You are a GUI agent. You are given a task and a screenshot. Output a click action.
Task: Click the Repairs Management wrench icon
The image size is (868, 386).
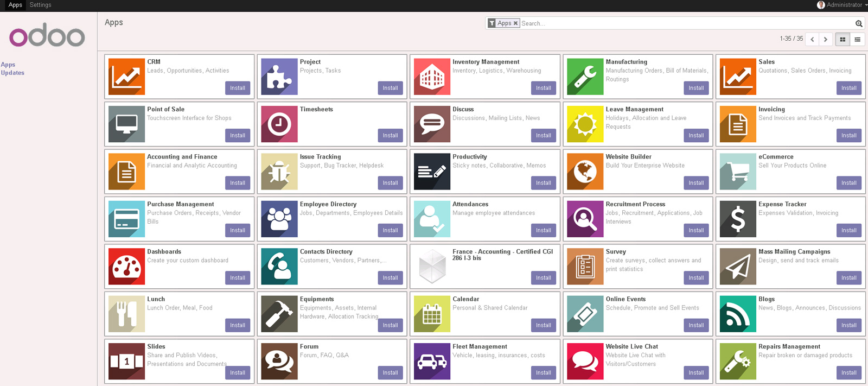(x=738, y=362)
